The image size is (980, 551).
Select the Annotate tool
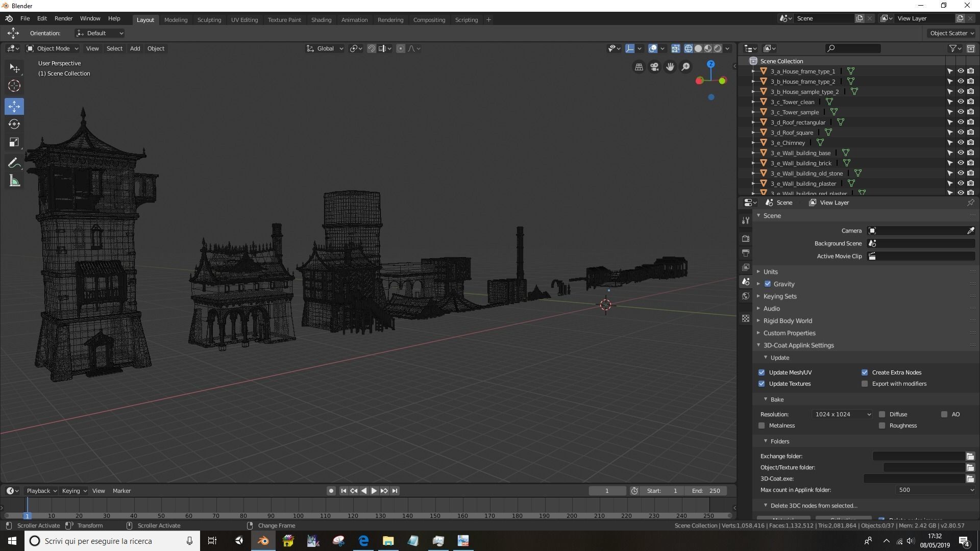[14, 163]
